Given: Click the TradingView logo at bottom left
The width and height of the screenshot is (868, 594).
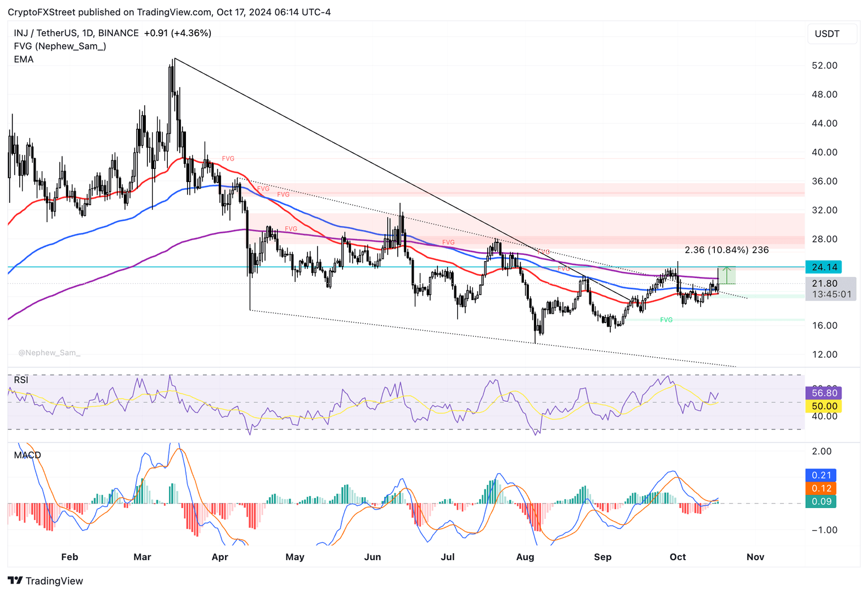Looking at the screenshot, I should coord(45,580).
